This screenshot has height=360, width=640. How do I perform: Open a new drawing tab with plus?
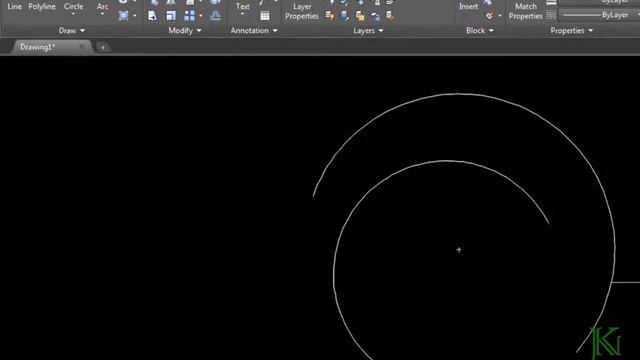pos(103,48)
